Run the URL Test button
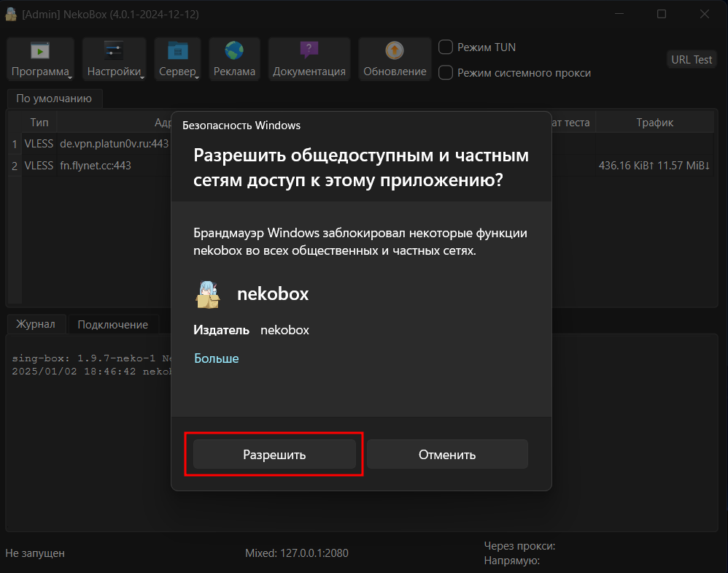The image size is (728, 573). (692, 60)
